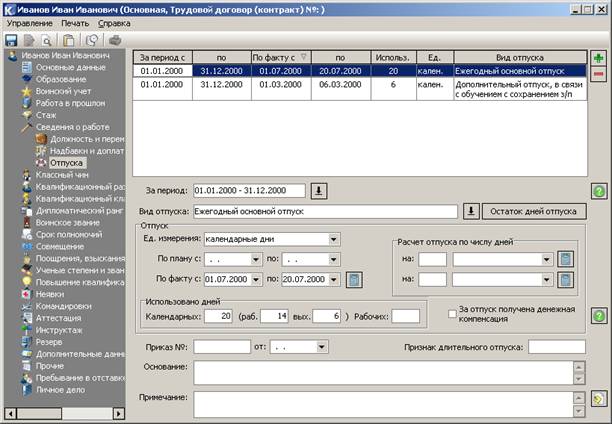612x424 pixels.
Task: Remove vacation record with red minus
Action: pos(598,74)
